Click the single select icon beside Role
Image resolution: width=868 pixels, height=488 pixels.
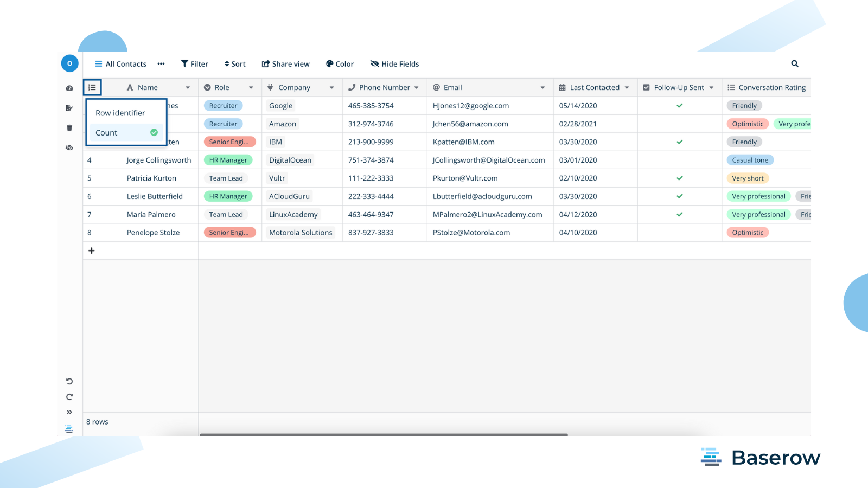coord(207,87)
